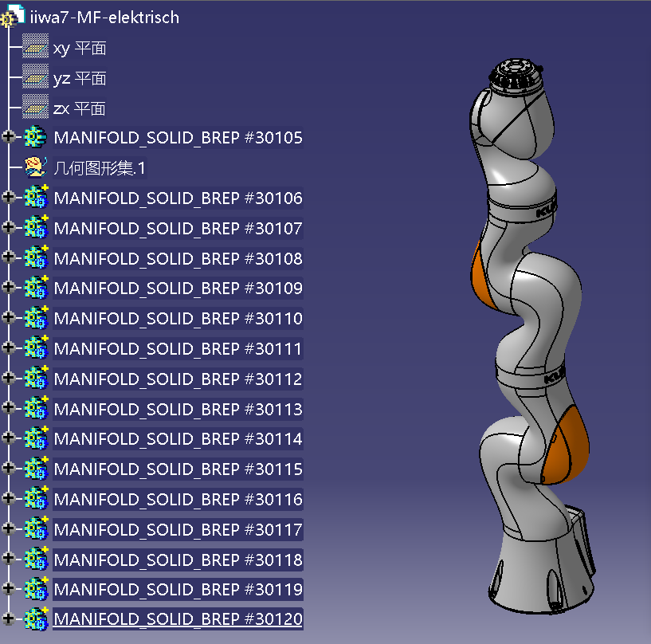The height and width of the screenshot is (644, 651).
Task: Expand the MANIFOLD_SOLID_BREP #30106 node
Action: [9, 198]
